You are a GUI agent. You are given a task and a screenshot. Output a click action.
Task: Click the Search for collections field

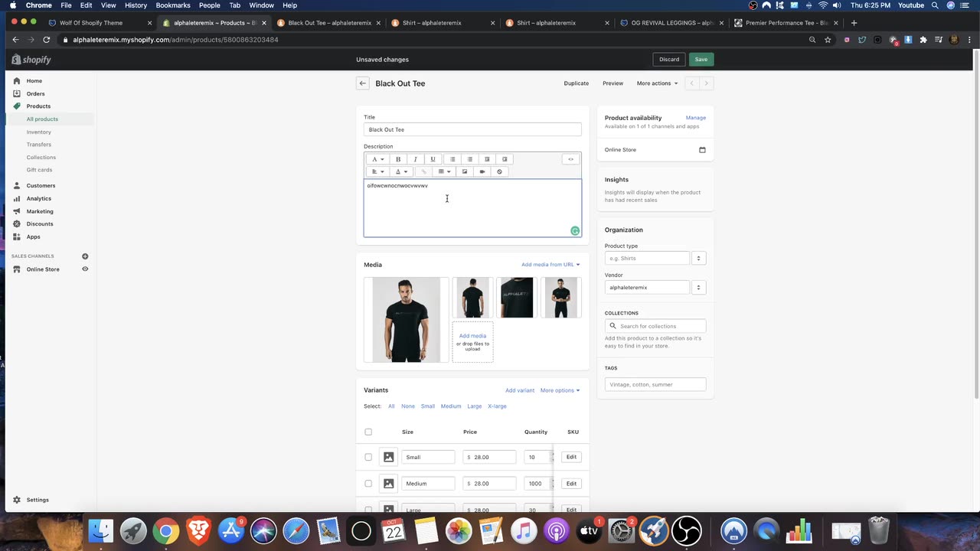[x=655, y=326]
